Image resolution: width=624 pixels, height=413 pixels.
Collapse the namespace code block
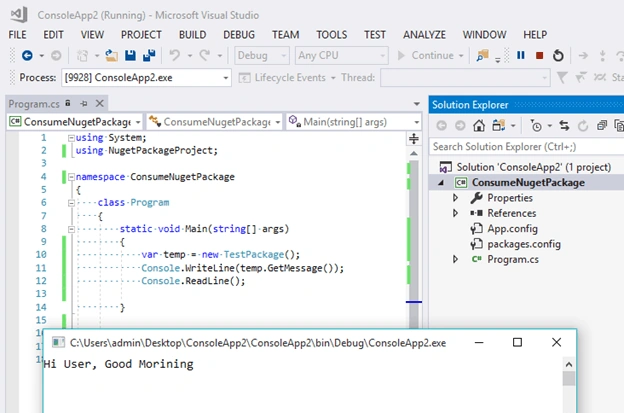tap(71, 177)
